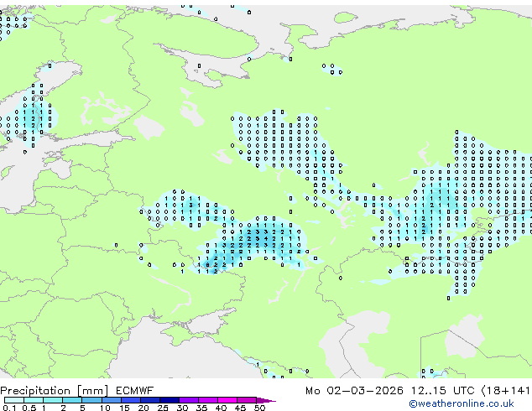Image resolution: width=532 pixels, height=411 pixels.
Task: Pick the 15–20 mm blue legend box
Action: click(x=130, y=400)
